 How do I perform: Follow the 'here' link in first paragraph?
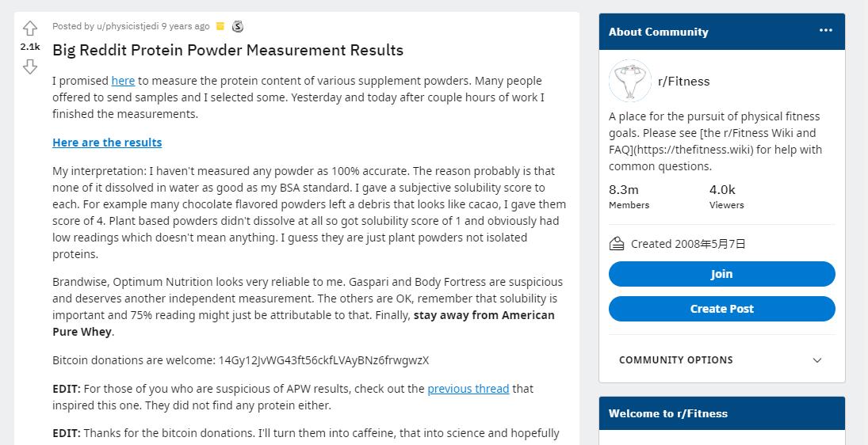pos(123,81)
